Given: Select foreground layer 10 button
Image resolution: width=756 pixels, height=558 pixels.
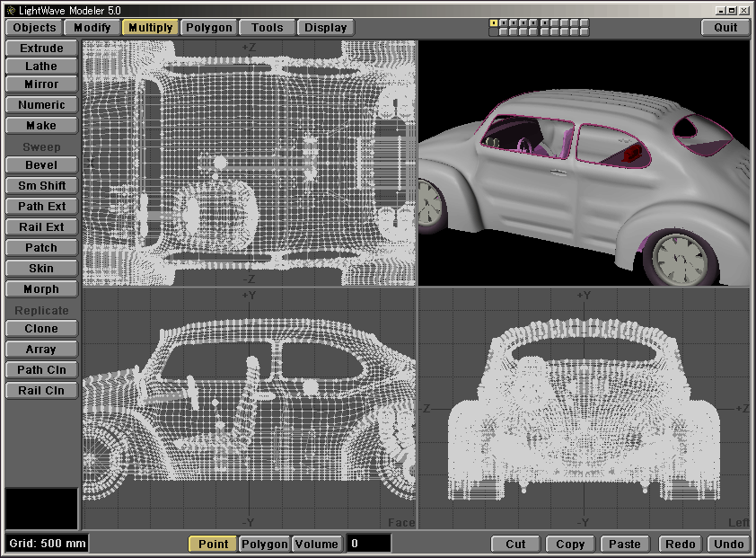Looking at the screenshot, I should (x=585, y=22).
